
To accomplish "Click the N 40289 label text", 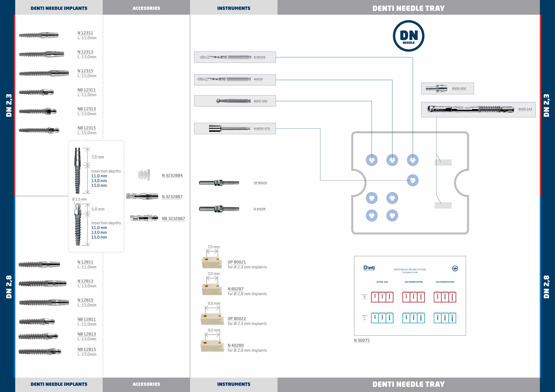I will pyautogui.click(x=236, y=345).
